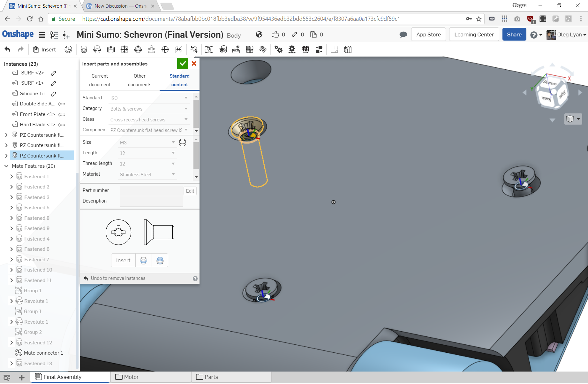Open the Thread length dropdown
The image size is (588, 384).
click(x=147, y=164)
